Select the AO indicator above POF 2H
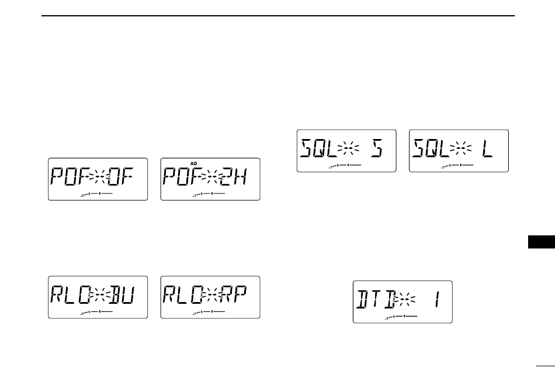The width and height of the screenshot is (555, 392). coord(193,164)
